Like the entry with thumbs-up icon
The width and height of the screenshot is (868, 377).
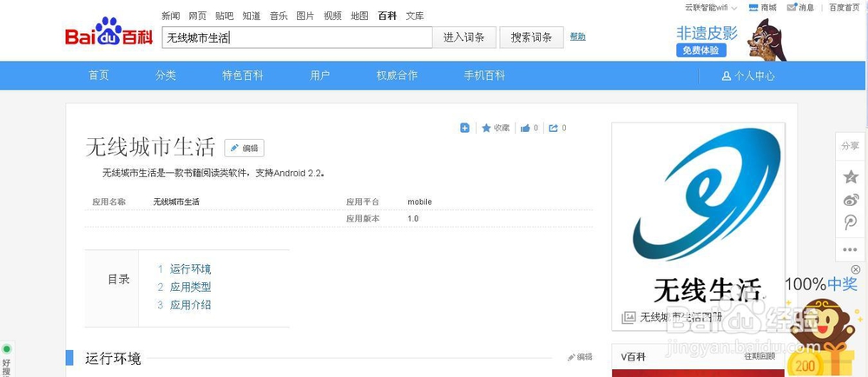525,128
